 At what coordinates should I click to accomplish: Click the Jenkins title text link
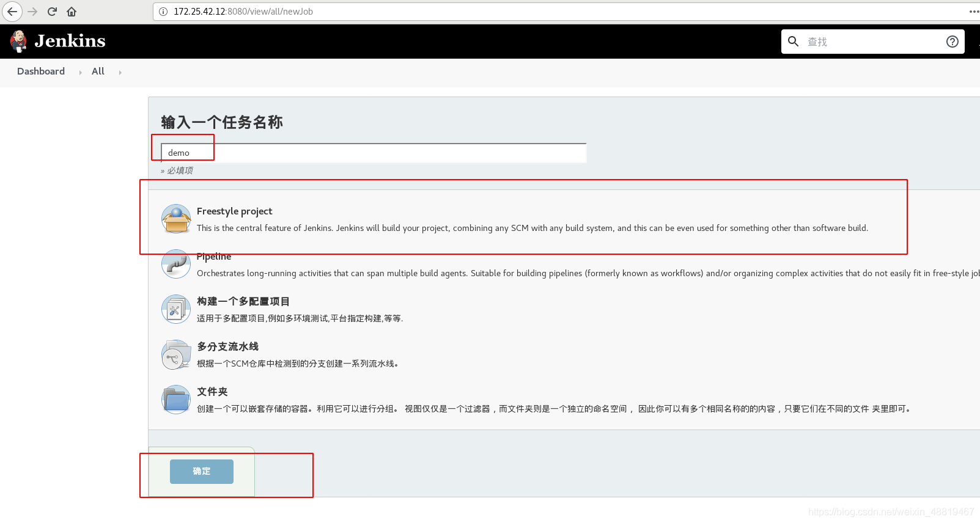[70, 41]
